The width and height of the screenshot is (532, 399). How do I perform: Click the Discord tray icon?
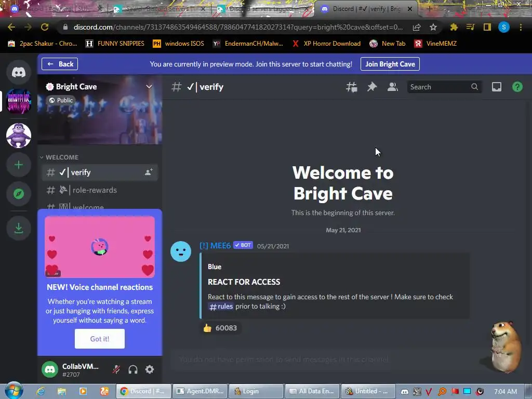[x=404, y=392]
